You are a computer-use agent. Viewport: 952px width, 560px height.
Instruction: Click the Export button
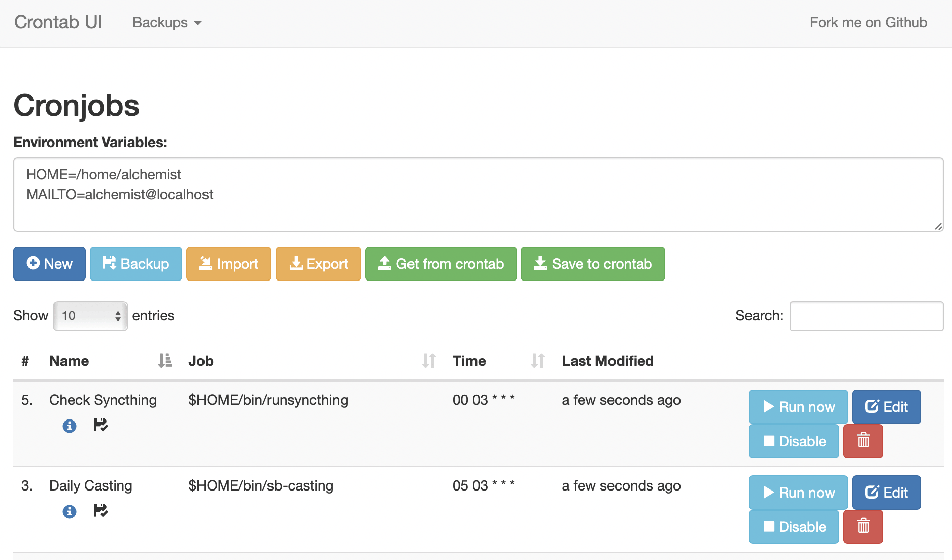coord(318,264)
